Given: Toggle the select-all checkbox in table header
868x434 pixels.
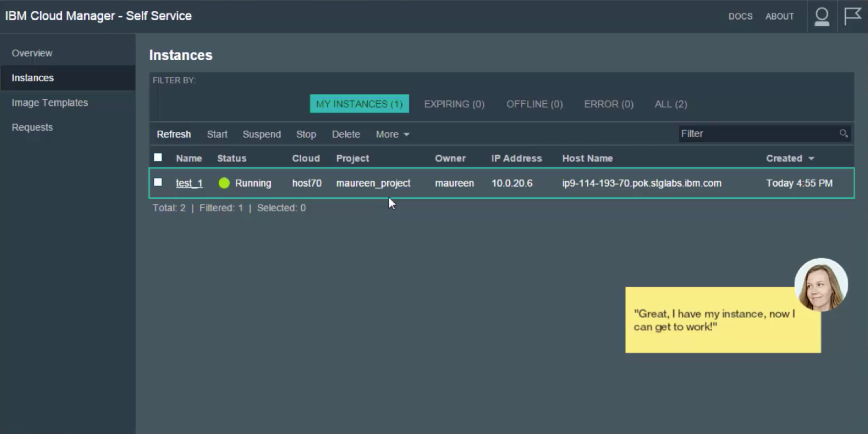Looking at the screenshot, I should (x=158, y=158).
